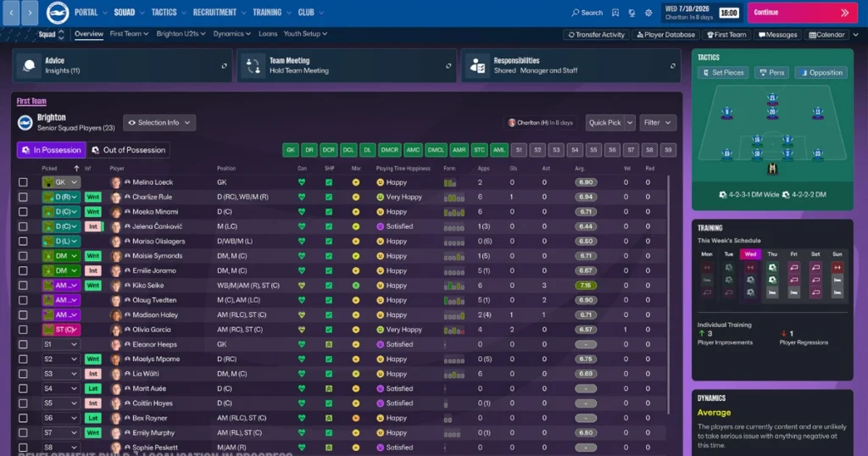Click the Advice speech bubble icon
Image resolution: width=868 pixels, height=456 pixels.
click(x=29, y=66)
